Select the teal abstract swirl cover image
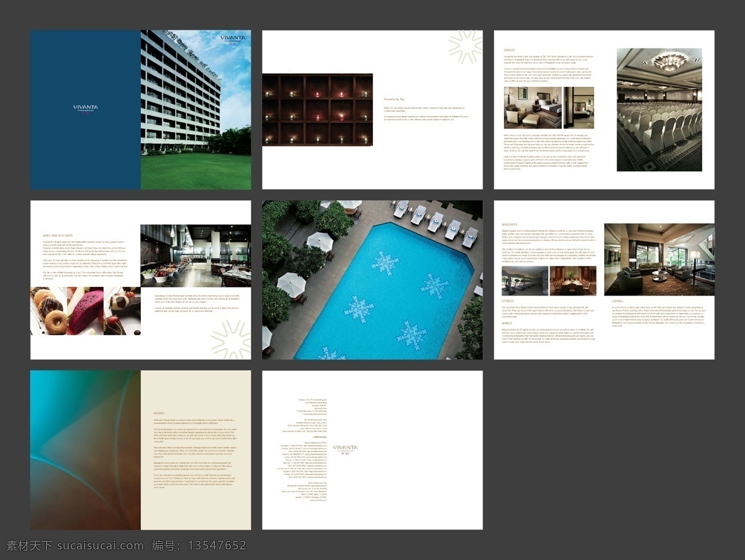 86,450
